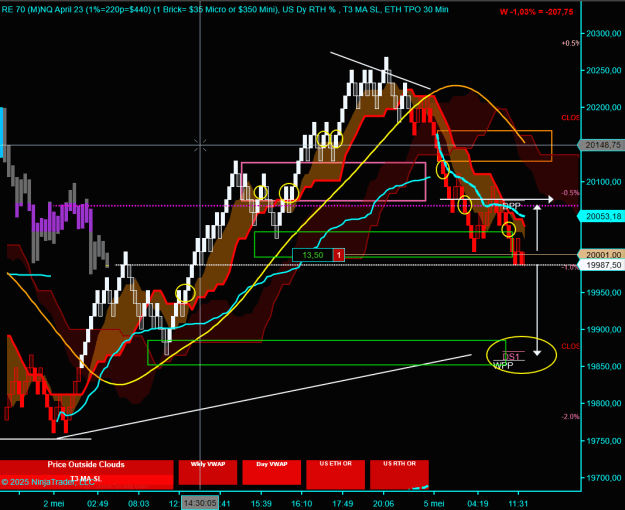Click the 20100,00 price axis label
Image resolution: width=625 pixels, height=510 pixels.
click(603, 182)
